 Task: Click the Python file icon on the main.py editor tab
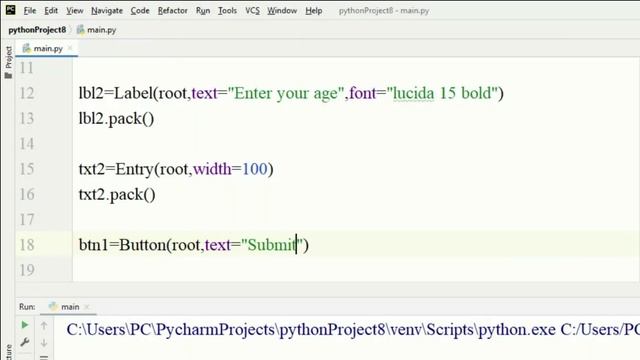(x=27, y=48)
